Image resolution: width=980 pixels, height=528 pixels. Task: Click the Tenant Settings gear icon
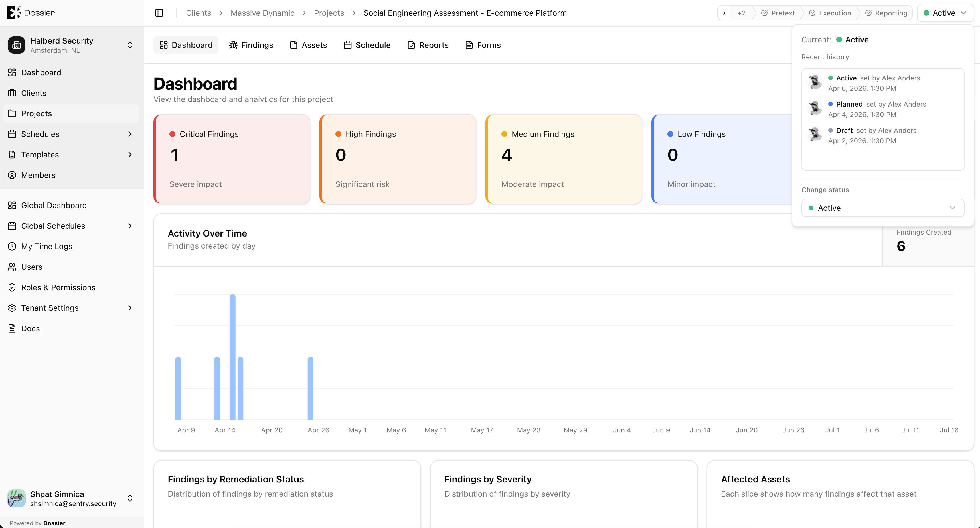(x=12, y=308)
